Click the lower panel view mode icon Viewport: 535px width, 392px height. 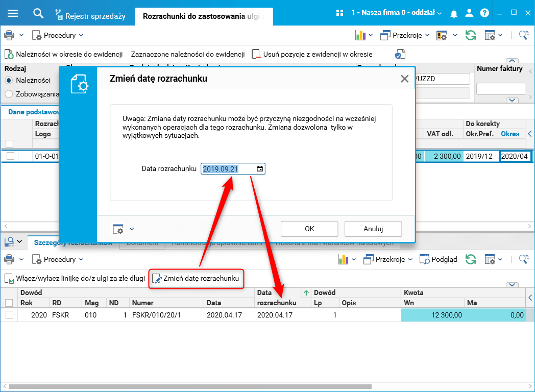click(9, 241)
